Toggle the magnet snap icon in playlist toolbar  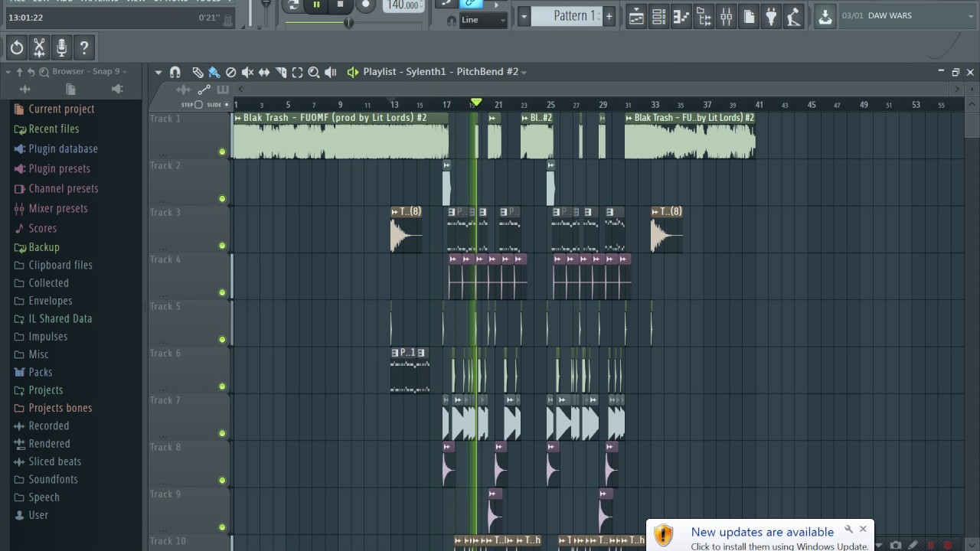tap(175, 72)
